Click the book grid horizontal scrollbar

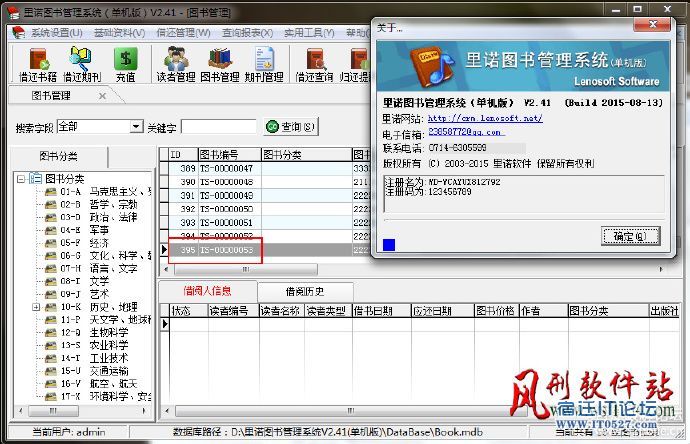point(246,269)
